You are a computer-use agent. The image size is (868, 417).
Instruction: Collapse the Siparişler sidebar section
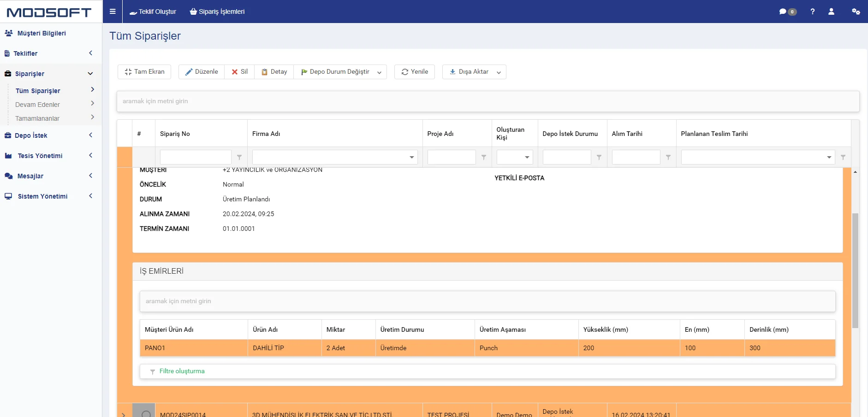[x=51, y=74]
